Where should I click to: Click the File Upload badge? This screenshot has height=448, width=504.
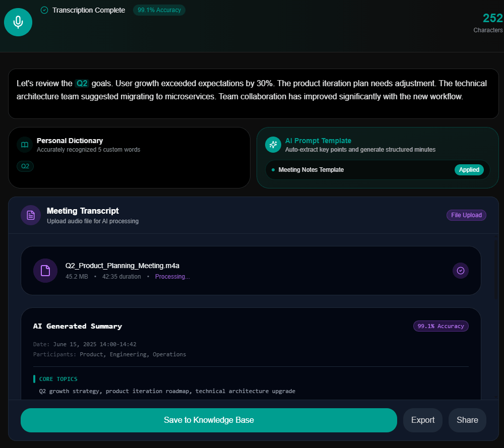pos(466,215)
